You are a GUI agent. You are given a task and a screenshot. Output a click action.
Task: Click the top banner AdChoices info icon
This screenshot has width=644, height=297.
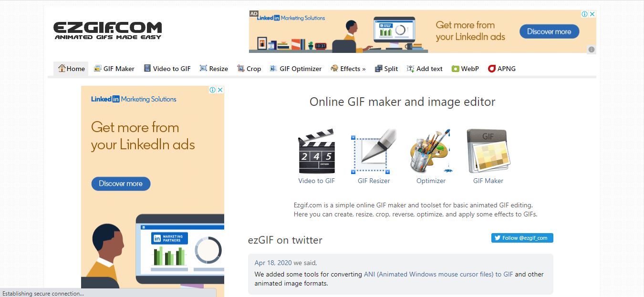(x=585, y=14)
